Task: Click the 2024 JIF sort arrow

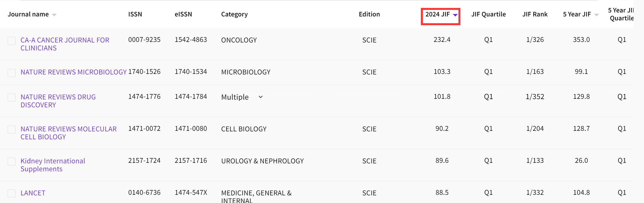Action: 455,15
